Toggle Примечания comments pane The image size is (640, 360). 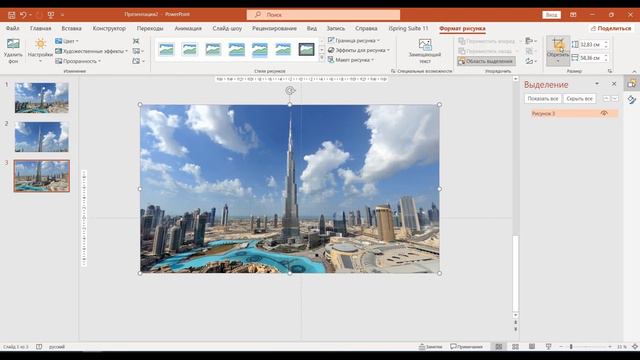pyautogui.click(x=466, y=347)
